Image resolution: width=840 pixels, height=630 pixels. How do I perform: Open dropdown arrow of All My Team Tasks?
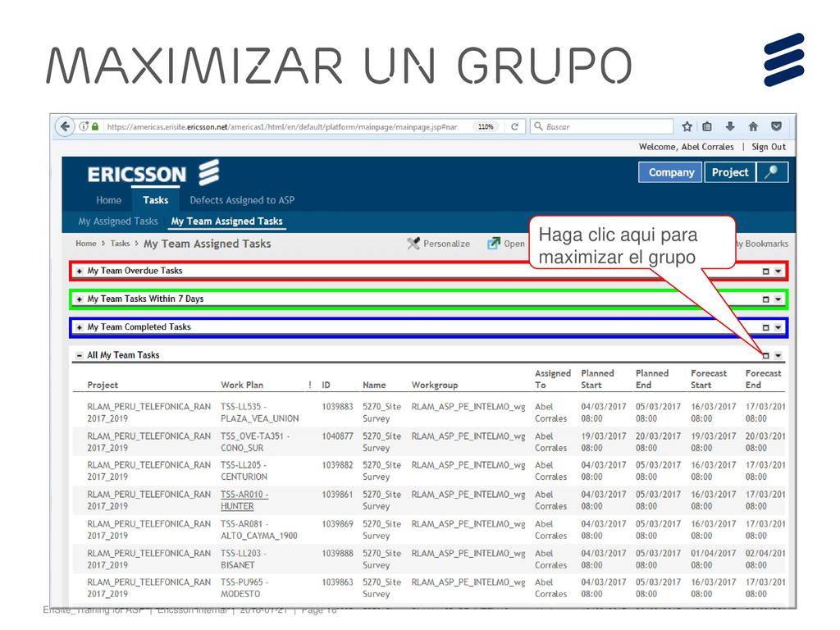[778, 356]
